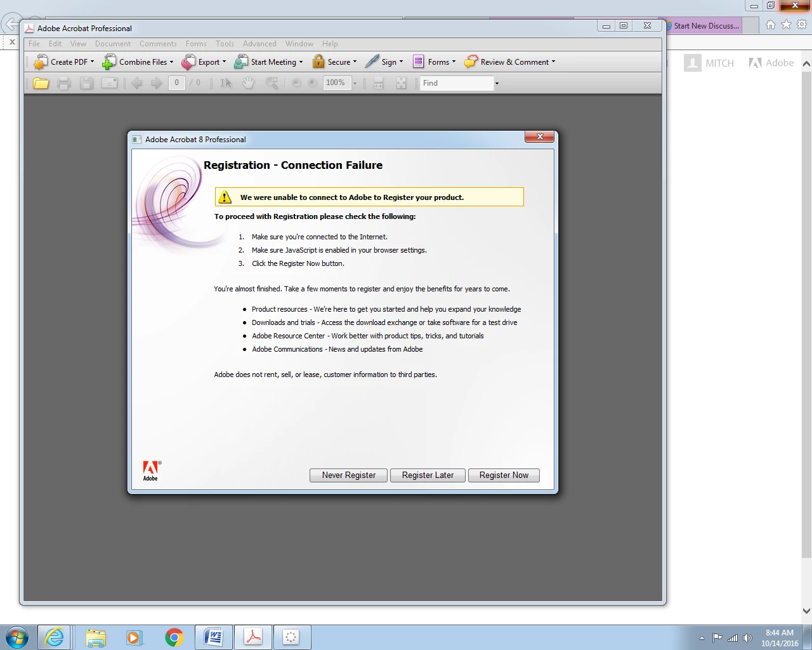The width and height of the screenshot is (812, 650).
Task: Open the Find options dropdown arrow
Action: [x=497, y=83]
